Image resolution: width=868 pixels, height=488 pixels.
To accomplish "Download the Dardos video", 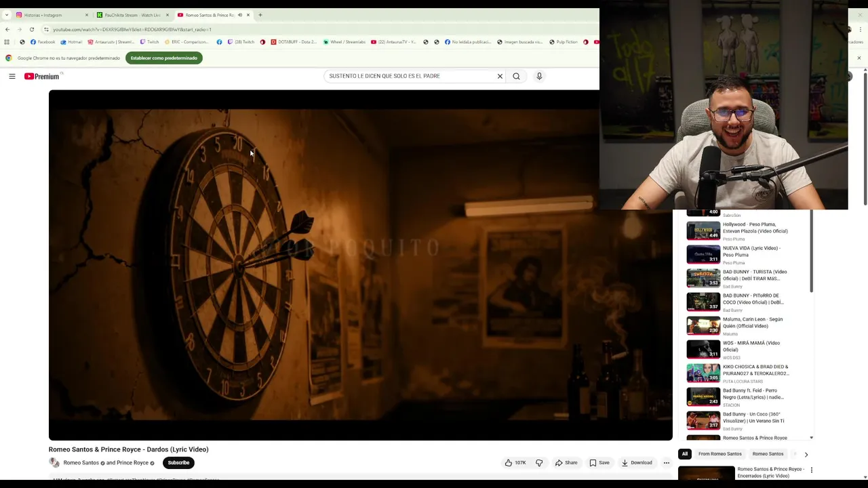I will [x=637, y=463].
